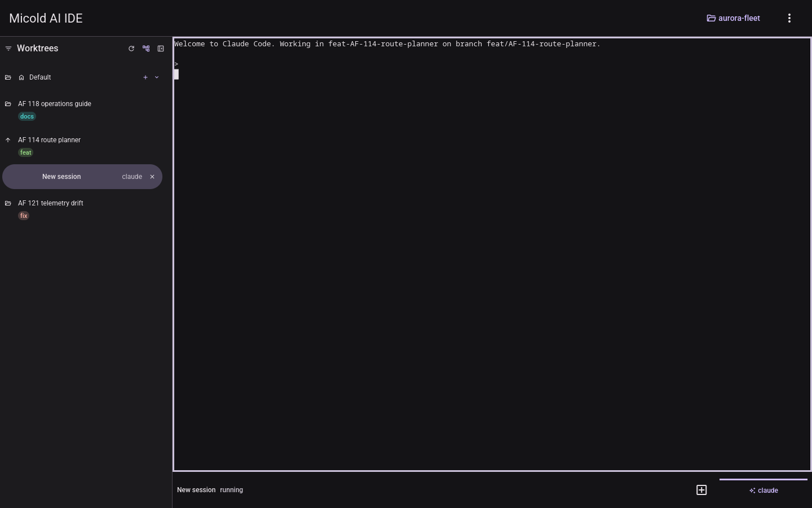This screenshot has width=812, height=508.
Task: Click folder icon of AF 121 telemetry drift
Action: (8, 203)
